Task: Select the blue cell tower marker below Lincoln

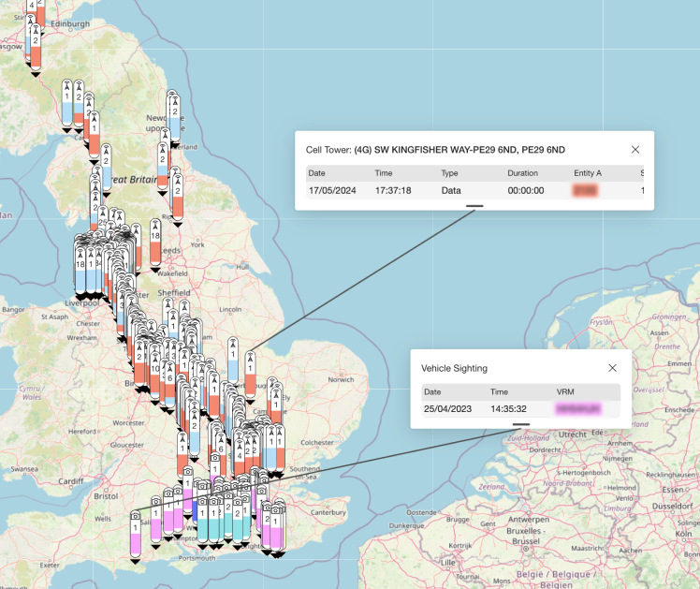Action: coord(232,361)
